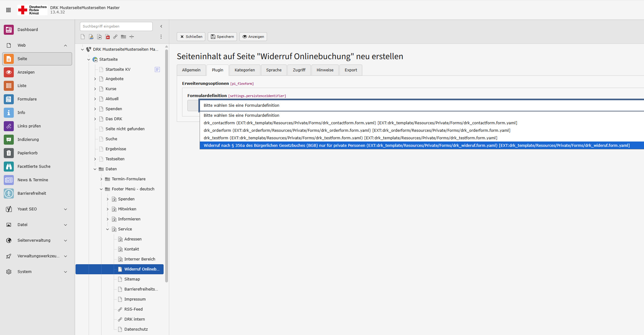Choose the drk_testform option

pyautogui.click(x=421, y=138)
